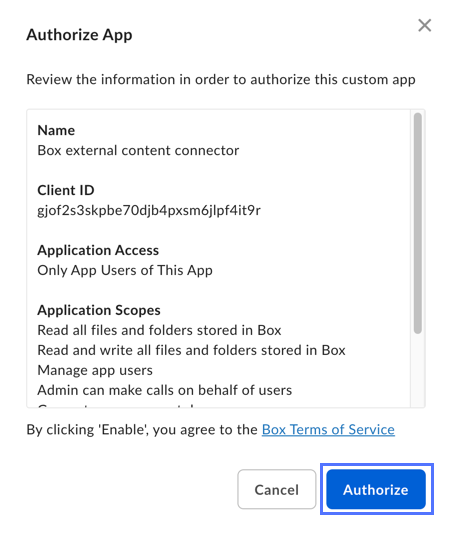Click the 'Review the information' instruction text
The image size is (451, 536).
221,79
